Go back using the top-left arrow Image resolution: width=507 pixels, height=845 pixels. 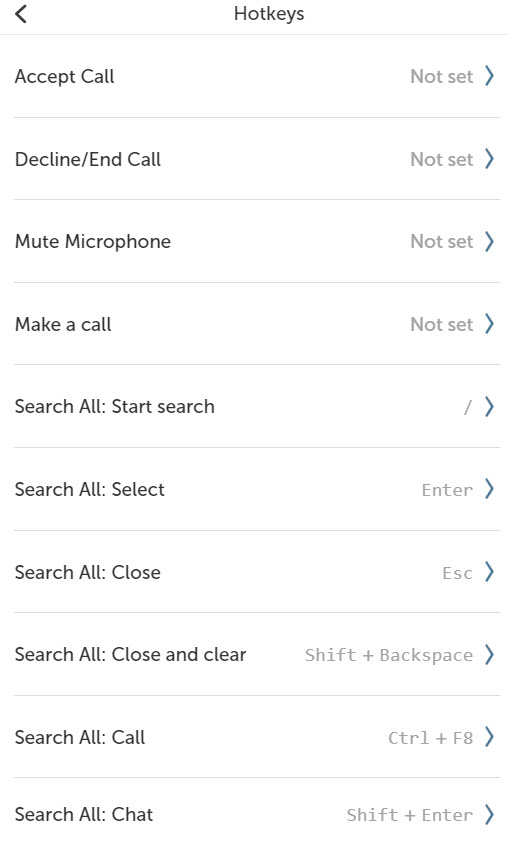[x=21, y=13]
